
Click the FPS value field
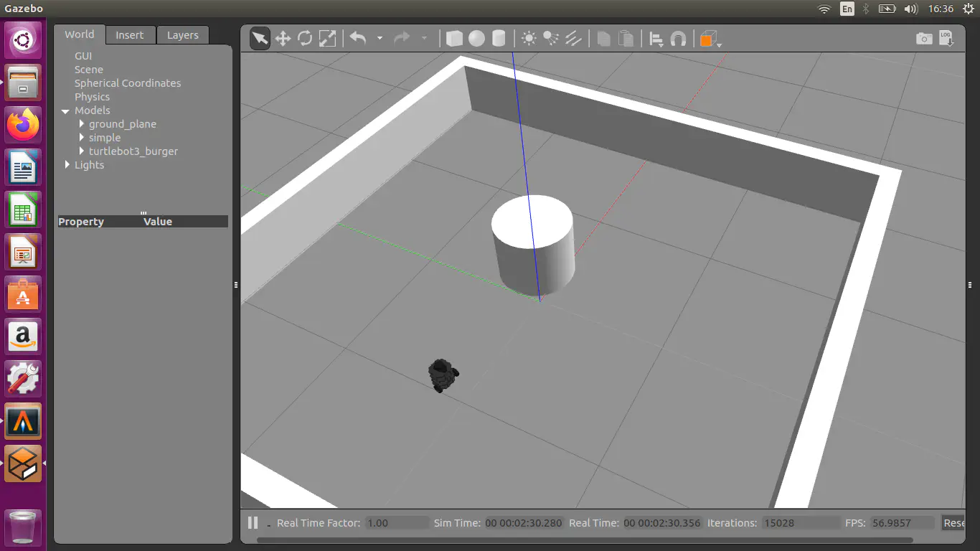pyautogui.click(x=903, y=523)
